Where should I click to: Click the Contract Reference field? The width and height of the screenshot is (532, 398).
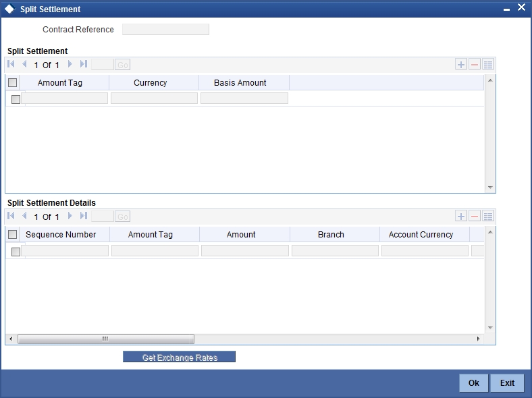coord(165,30)
